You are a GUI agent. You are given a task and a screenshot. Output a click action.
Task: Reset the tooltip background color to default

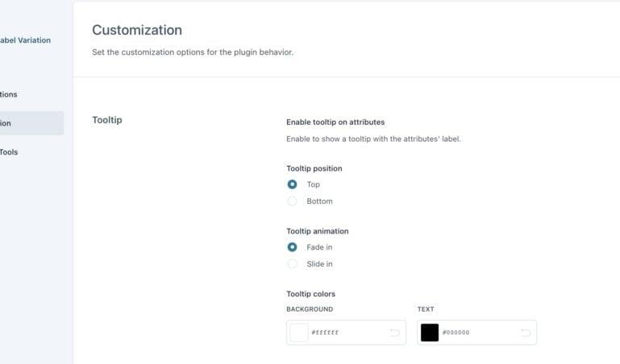[x=394, y=333]
